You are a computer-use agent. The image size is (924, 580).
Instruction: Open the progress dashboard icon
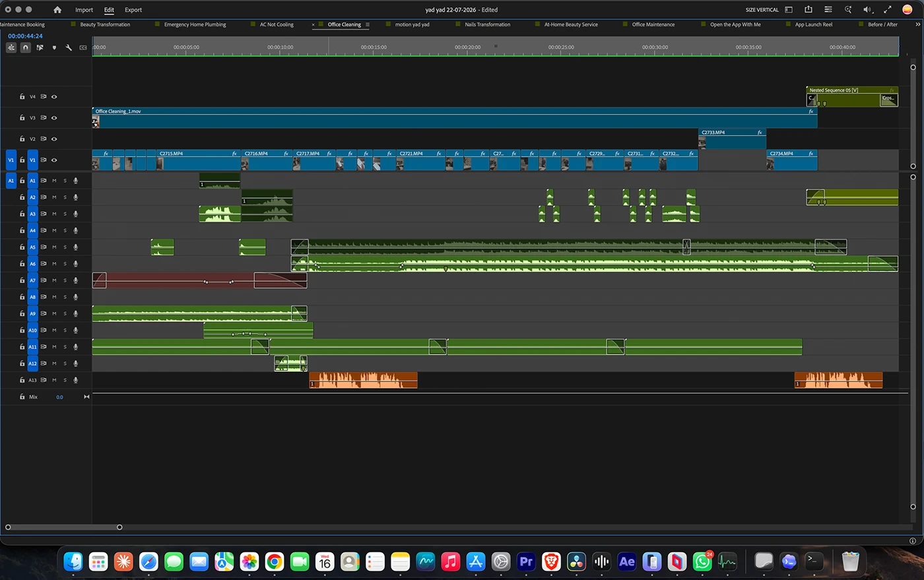[828, 10]
